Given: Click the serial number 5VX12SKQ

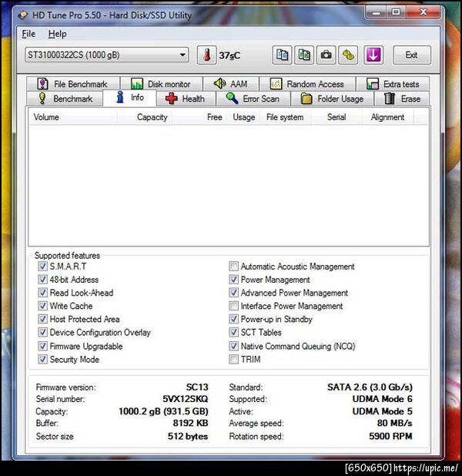Looking at the screenshot, I should (x=185, y=398).
